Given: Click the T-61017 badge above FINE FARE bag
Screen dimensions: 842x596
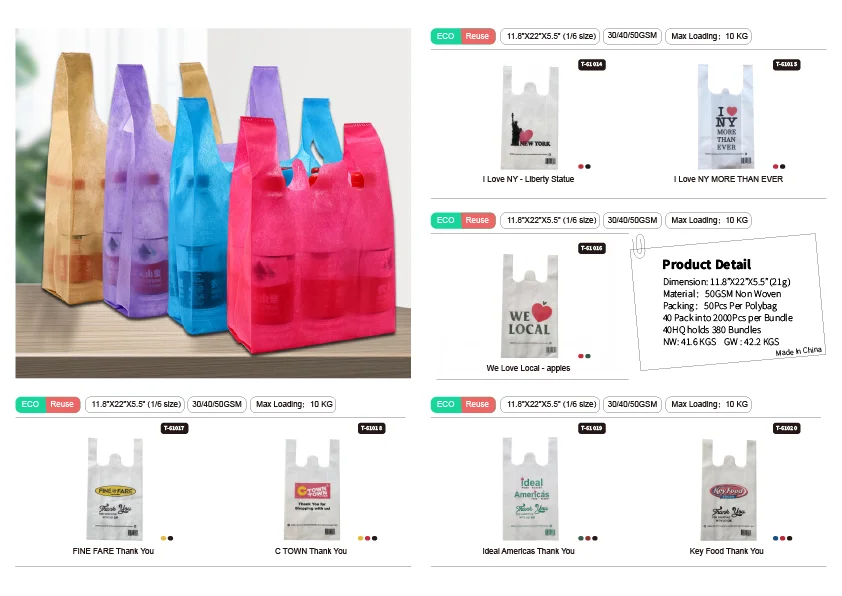Looking at the screenshot, I should coord(174,428).
